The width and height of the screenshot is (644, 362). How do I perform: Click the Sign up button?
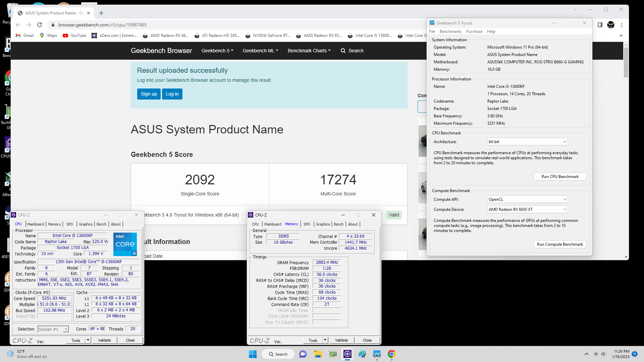pyautogui.click(x=149, y=94)
